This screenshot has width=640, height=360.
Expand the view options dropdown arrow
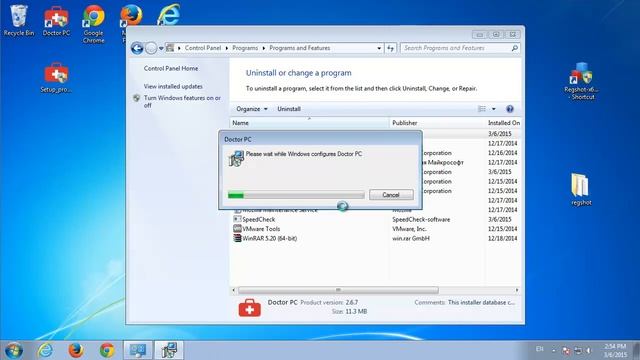coord(493,109)
